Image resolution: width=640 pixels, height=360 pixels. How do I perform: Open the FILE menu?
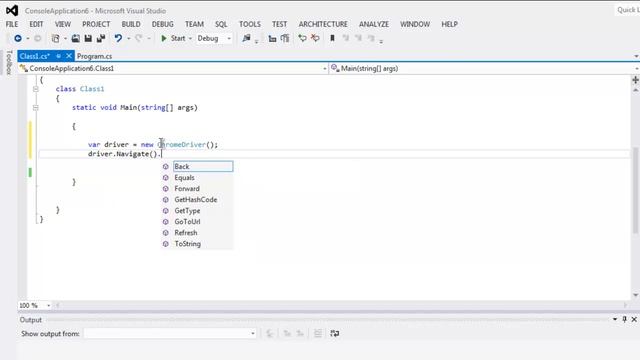[x=12, y=24]
